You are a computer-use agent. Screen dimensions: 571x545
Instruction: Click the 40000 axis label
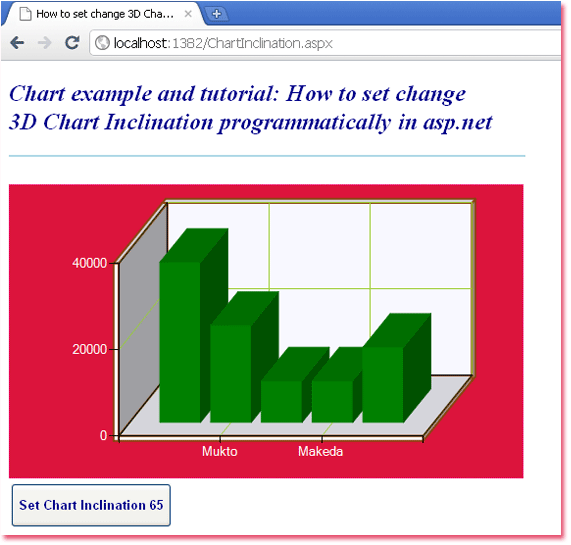tap(89, 263)
